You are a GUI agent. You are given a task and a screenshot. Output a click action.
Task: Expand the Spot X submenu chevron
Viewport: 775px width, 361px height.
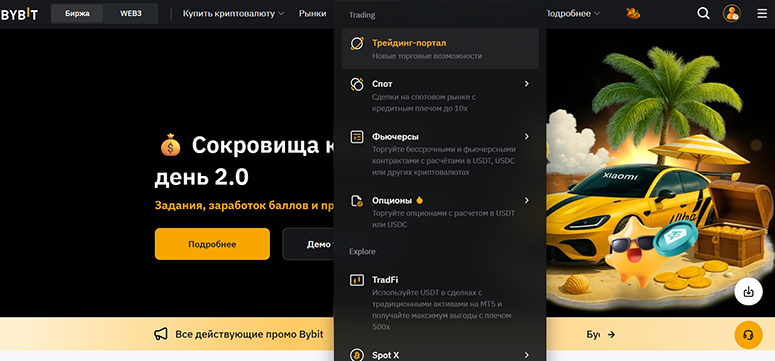coord(527,355)
